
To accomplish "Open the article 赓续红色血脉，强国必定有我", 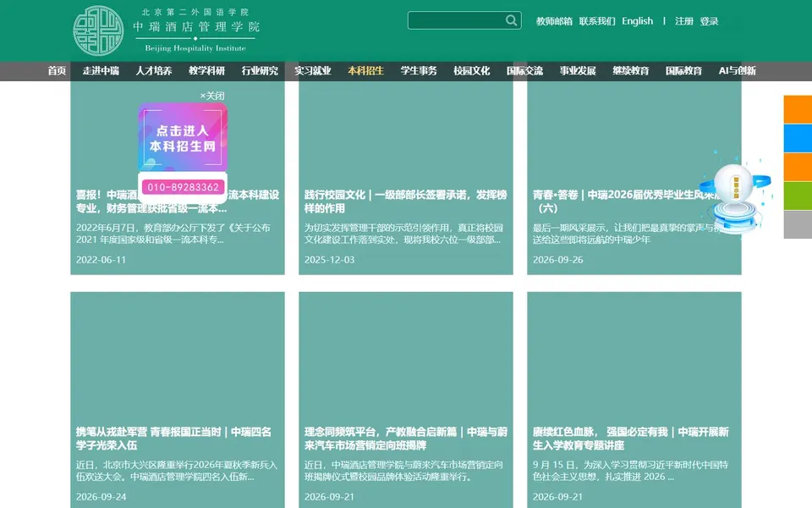I will (630, 439).
